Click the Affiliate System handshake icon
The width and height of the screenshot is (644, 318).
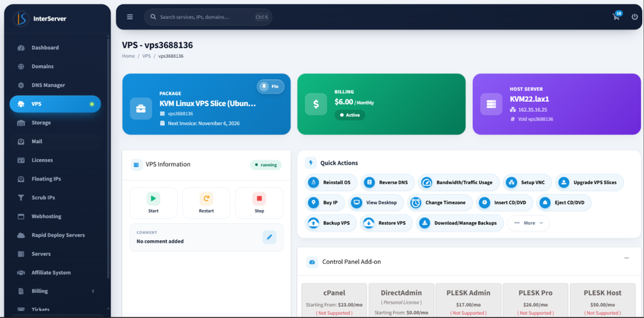pyautogui.click(x=21, y=273)
